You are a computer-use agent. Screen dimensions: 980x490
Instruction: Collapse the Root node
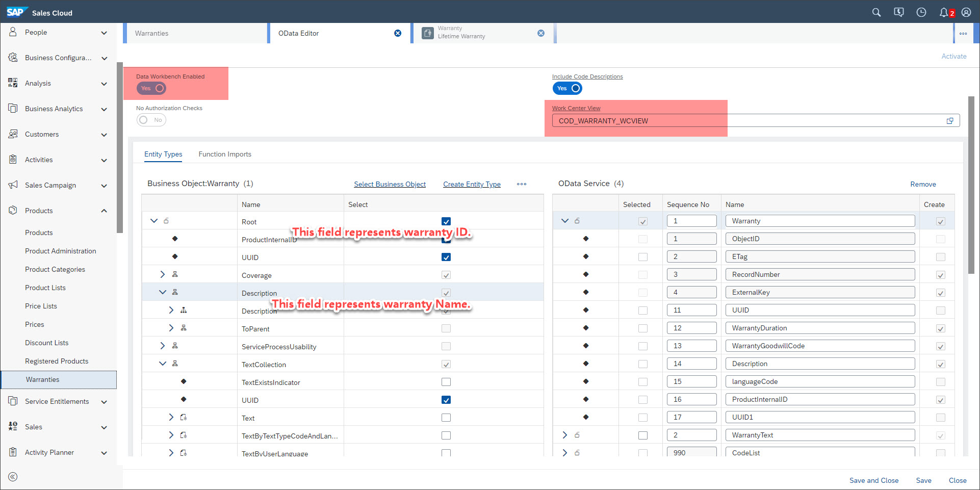coord(154,221)
